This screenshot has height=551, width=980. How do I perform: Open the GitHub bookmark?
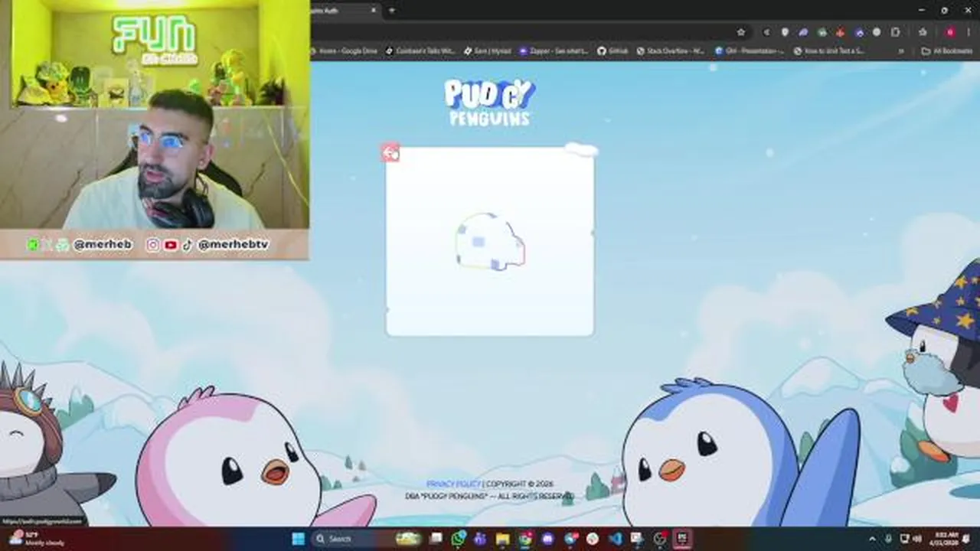pyautogui.click(x=612, y=51)
